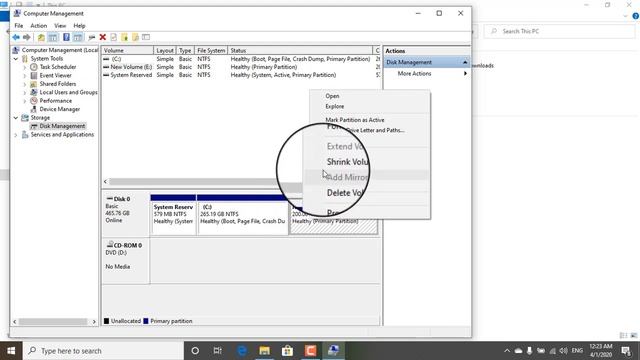Sort by the Volume column header
640x360 pixels.
coord(128,51)
